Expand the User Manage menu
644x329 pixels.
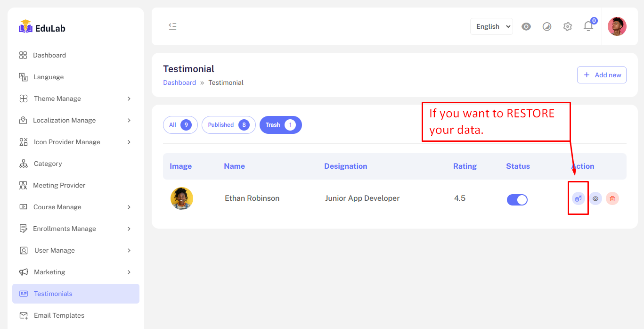(75, 250)
